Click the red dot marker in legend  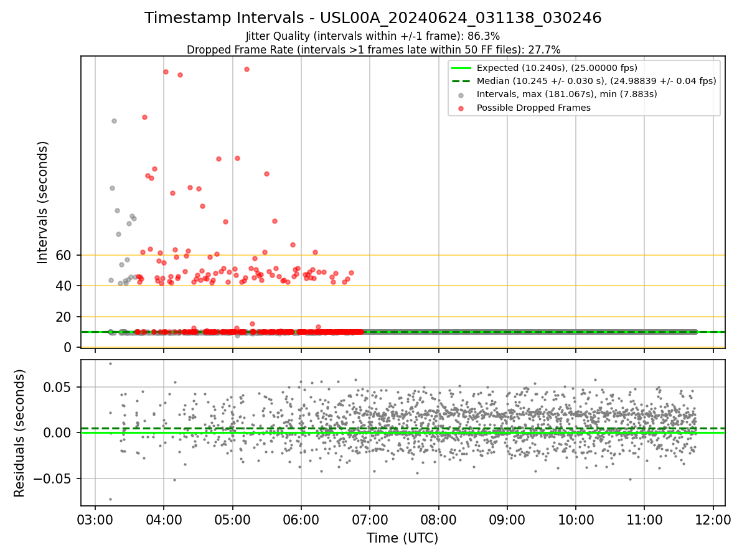[461, 108]
